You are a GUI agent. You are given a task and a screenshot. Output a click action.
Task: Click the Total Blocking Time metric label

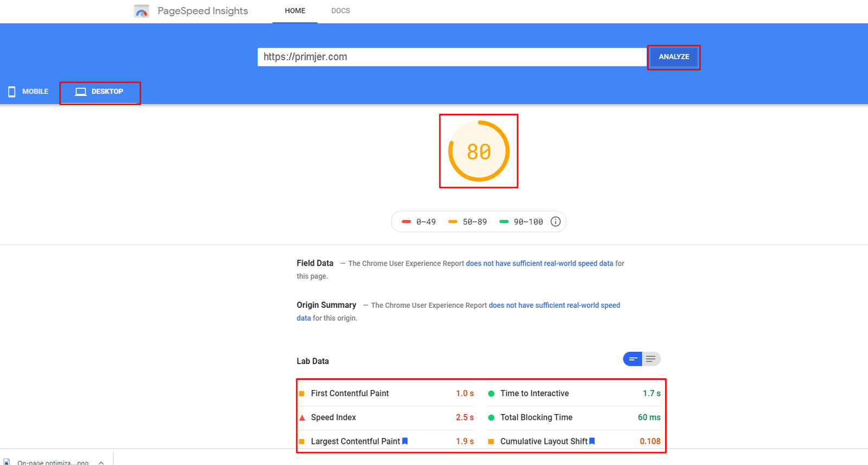click(537, 417)
